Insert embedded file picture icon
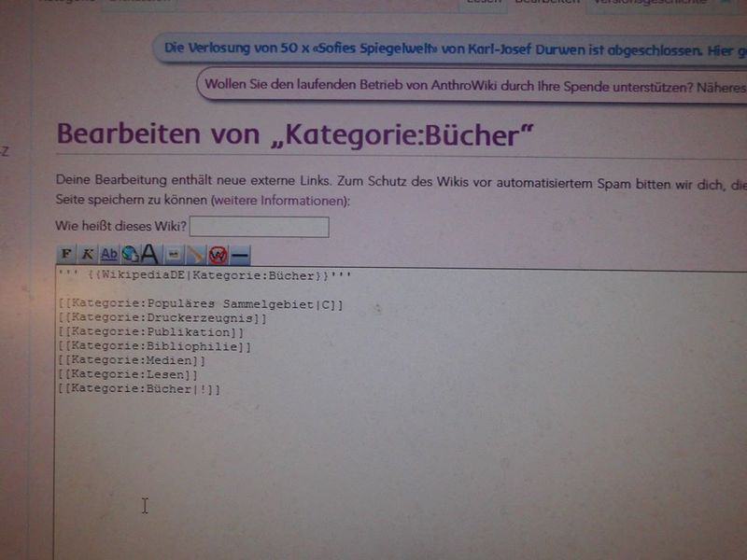This screenshot has height=560, width=747. click(174, 255)
